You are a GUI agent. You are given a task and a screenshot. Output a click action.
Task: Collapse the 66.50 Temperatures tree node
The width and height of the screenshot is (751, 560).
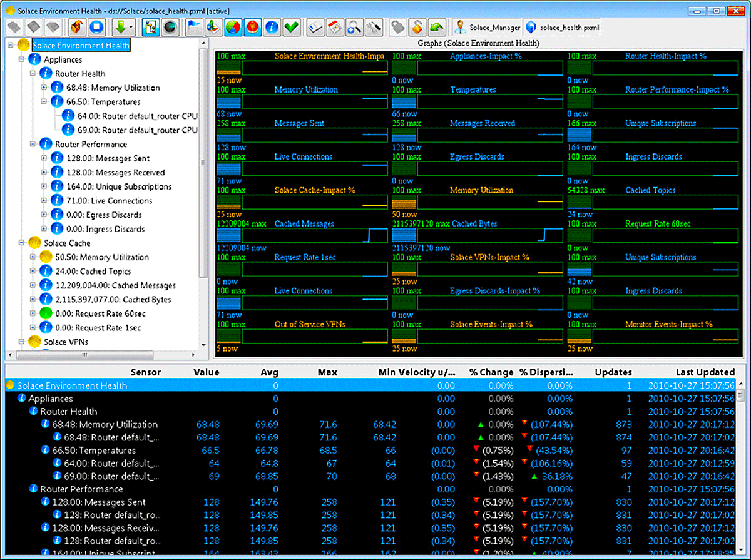click(44, 102)
